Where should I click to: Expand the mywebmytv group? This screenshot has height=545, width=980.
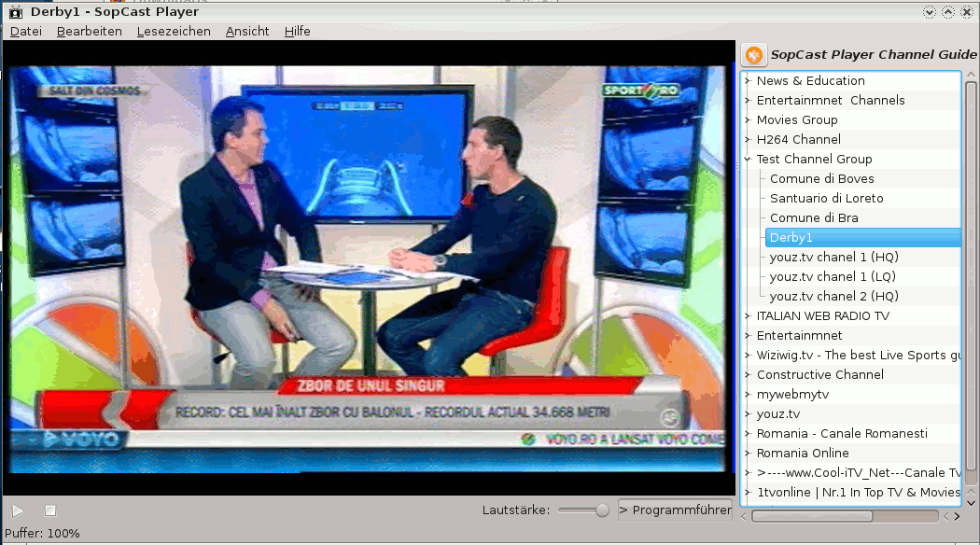pyautogui.click(x=748, y=395)
